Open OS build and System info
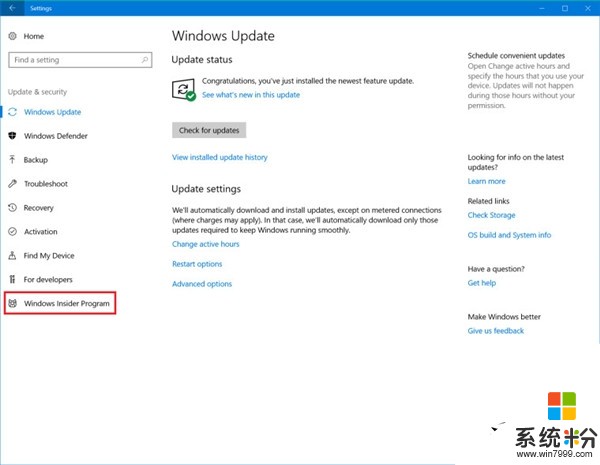Image resolution: width=600 pixels, height=465 pixels. point(509,235)
